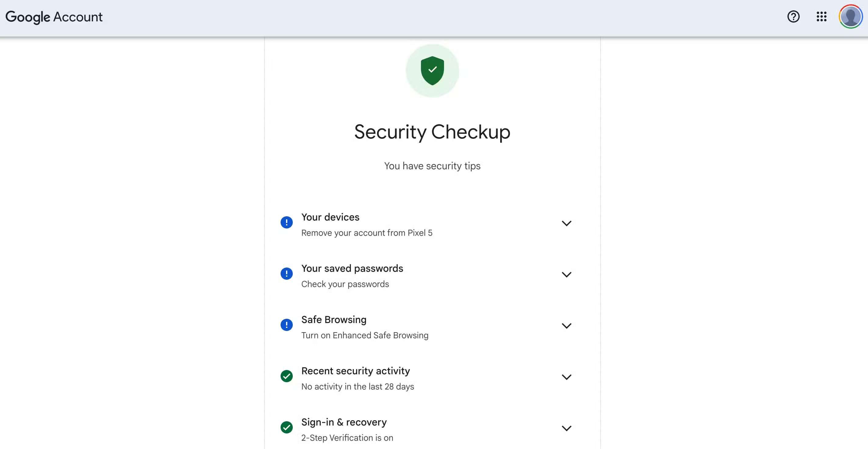Click the help question mark icon

(x=794, y=16)
